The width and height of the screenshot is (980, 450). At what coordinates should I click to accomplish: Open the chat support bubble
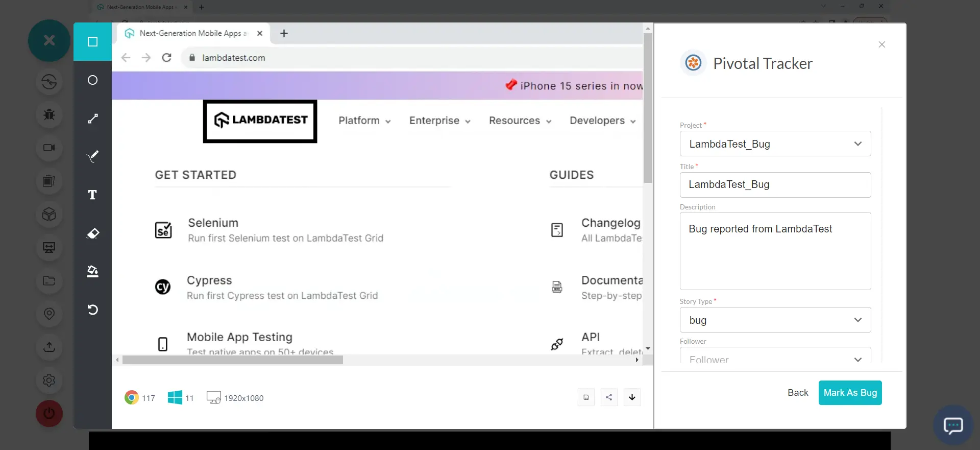953,425
